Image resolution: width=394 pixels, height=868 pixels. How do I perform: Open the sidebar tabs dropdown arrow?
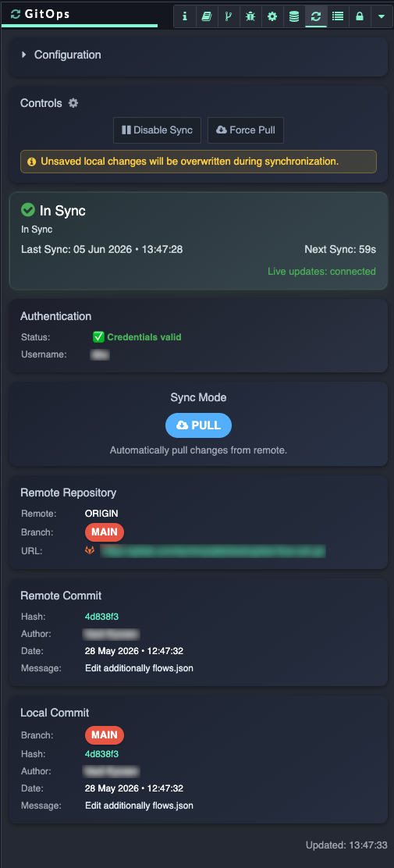[382, 16]
